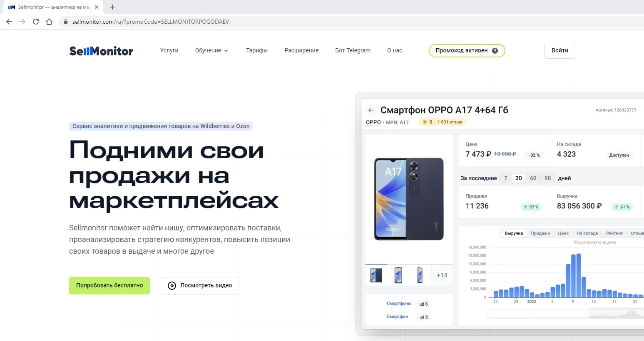Switch chart to На складе tab
Image resolution: width=644 pixels, height=341 pixels.
(x=587, y=233)
